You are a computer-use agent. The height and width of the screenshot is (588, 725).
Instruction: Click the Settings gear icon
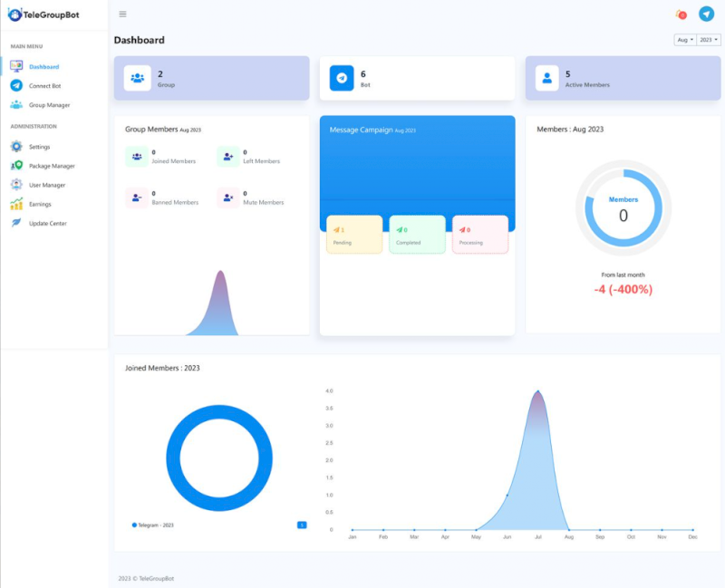(16, 147)
